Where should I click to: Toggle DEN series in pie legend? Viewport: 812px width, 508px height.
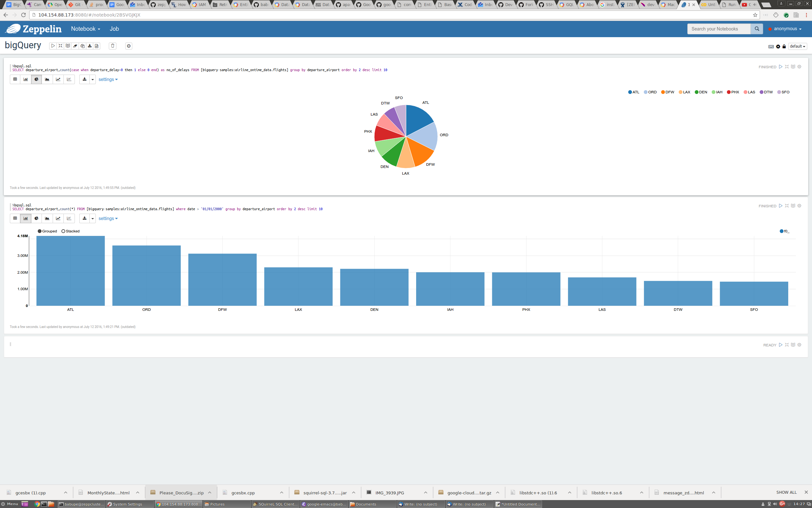(701, 92)
